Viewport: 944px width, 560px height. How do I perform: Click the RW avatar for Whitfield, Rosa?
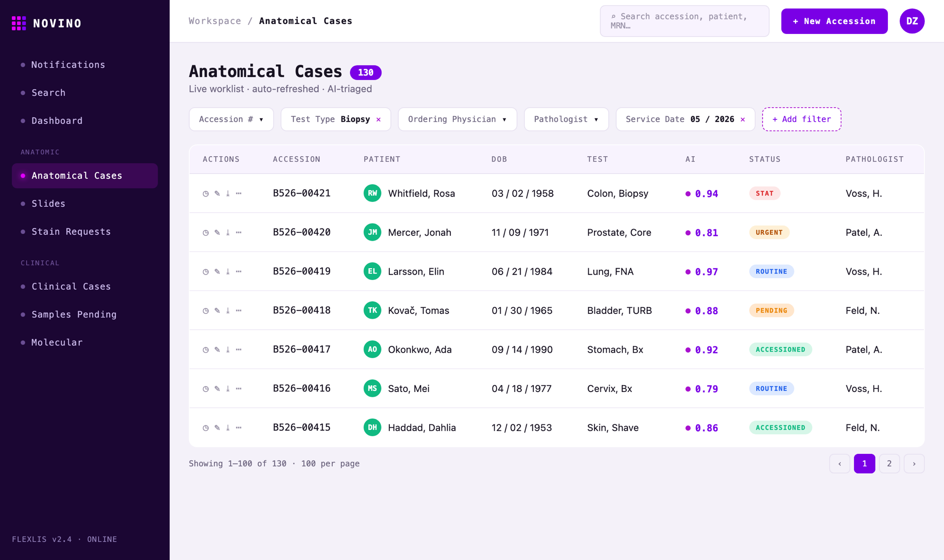[x=372, y=193]
